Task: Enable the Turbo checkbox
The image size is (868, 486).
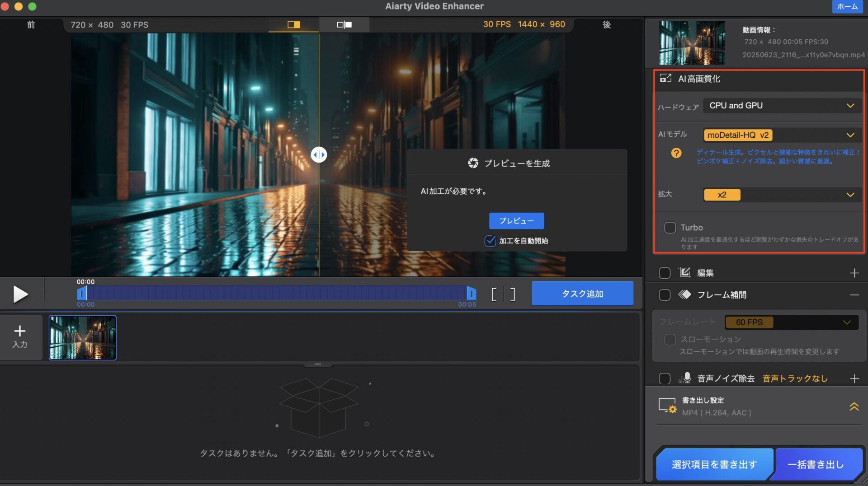Action: 670,228
